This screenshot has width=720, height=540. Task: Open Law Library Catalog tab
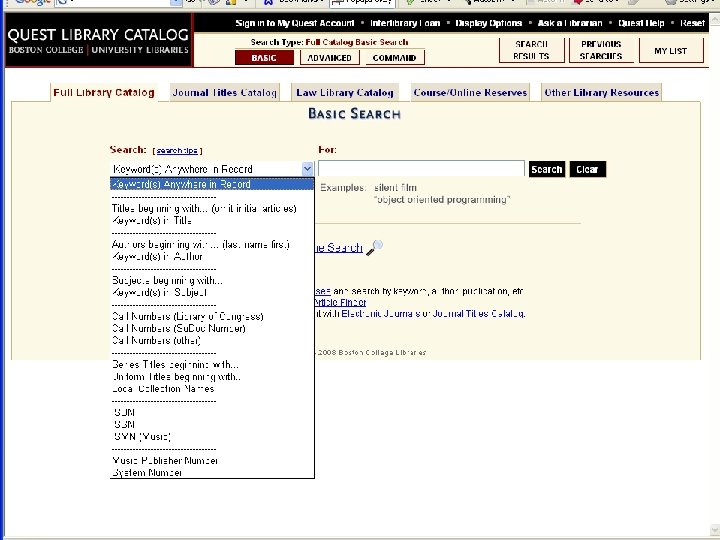(x=345, y=93)
